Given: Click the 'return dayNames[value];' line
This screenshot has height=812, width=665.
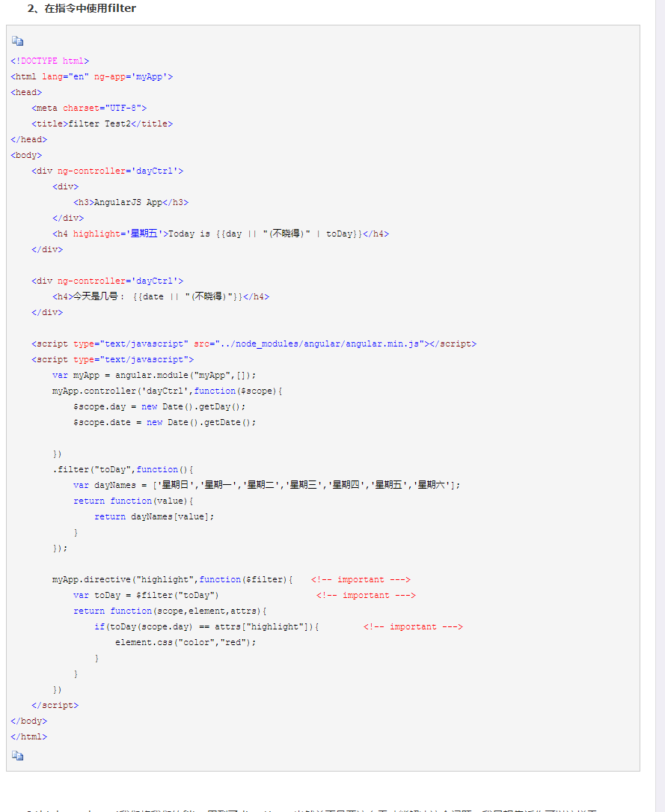Looking at the screenshot, I should click(154, 517).
